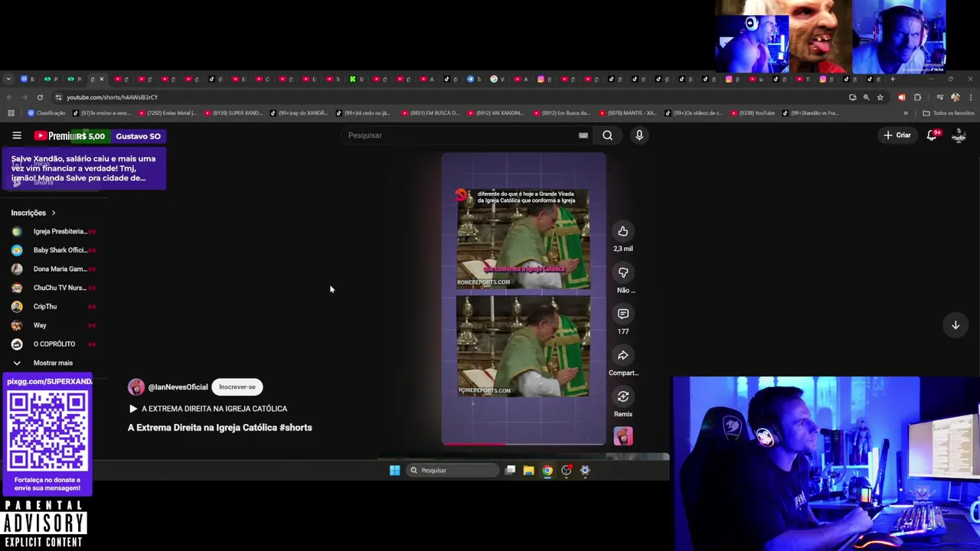Image resolution: width=980 pixels, height=551 pixels.
Task: Show hidden bookmarks with double chevron
Action: [x=906, y=113]
